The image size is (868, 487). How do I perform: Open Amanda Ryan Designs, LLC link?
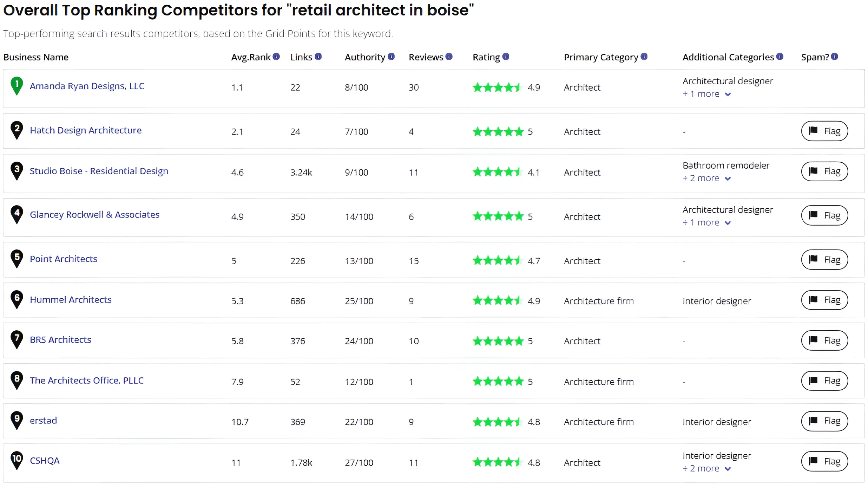[x=87, y=86]
